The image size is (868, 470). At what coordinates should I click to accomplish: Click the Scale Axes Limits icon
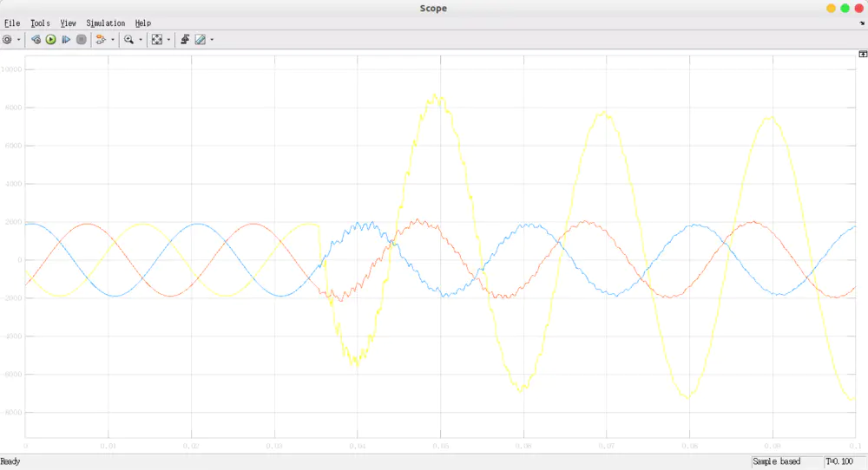[x=156, y=40]
